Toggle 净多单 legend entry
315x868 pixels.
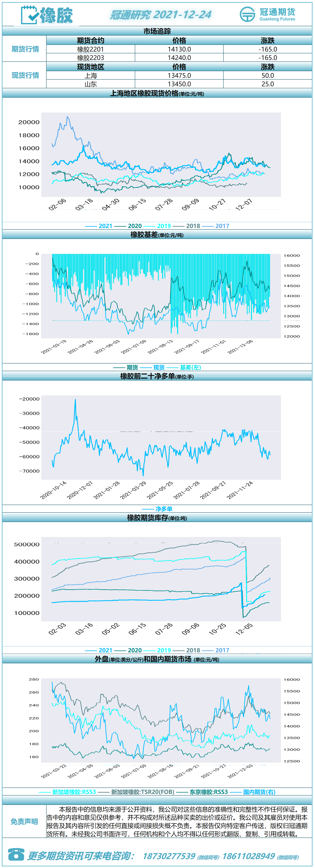[157, 509]
